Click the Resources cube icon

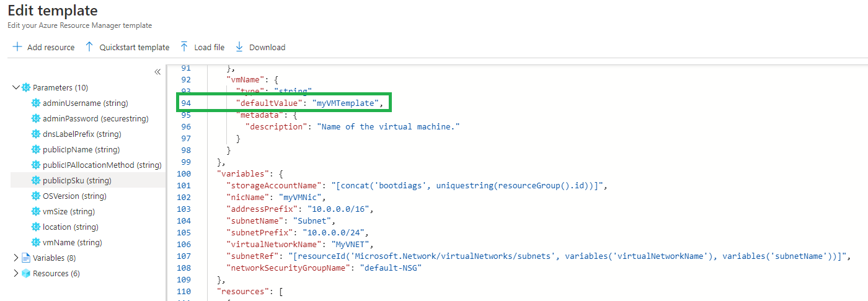26,274
